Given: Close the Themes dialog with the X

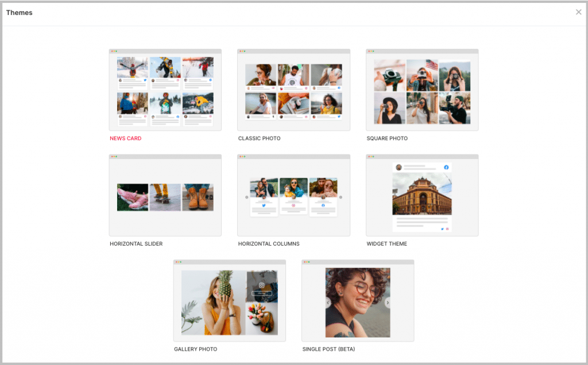Looking at the screenshot, I should click(x=578, y=12).
